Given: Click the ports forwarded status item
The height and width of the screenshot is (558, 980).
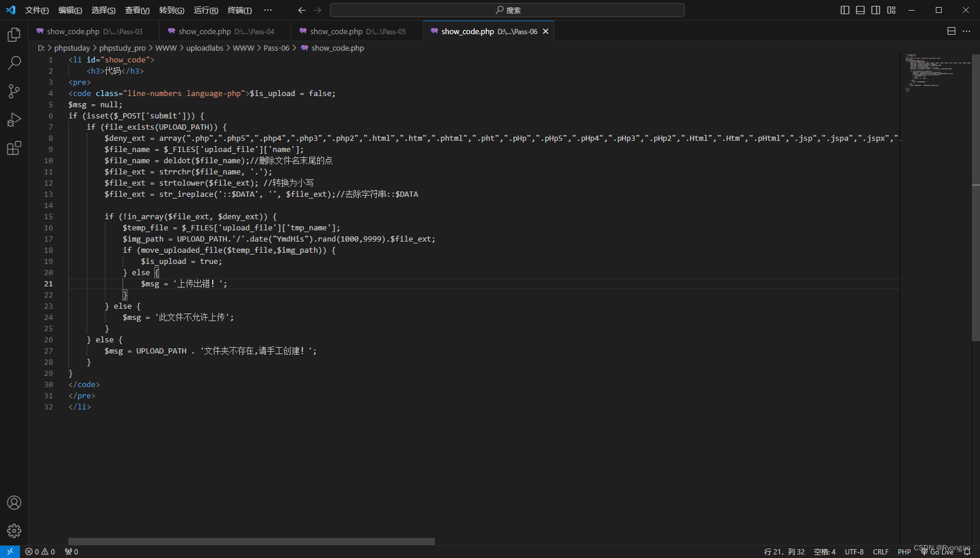Looking at the screenshot, I should tap(72, 552).
